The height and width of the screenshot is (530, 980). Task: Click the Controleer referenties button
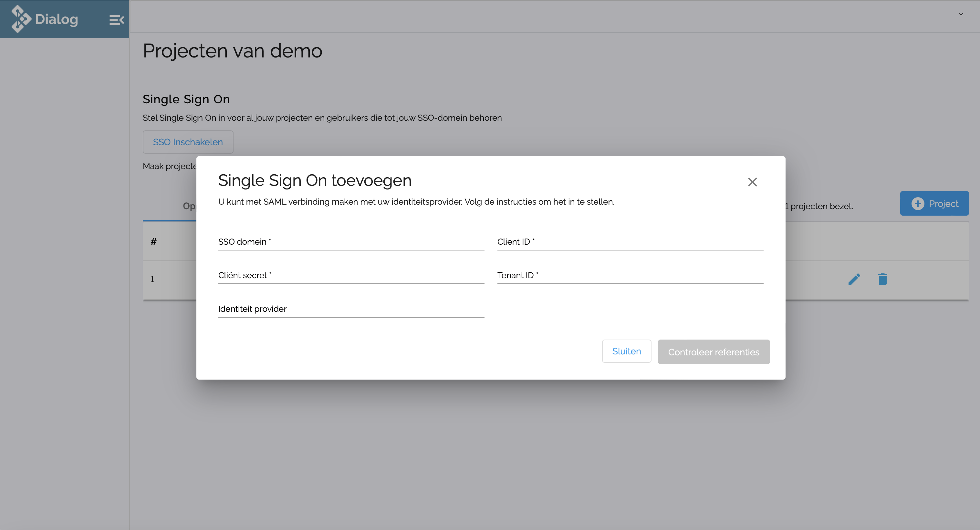[x=714, y=352]
